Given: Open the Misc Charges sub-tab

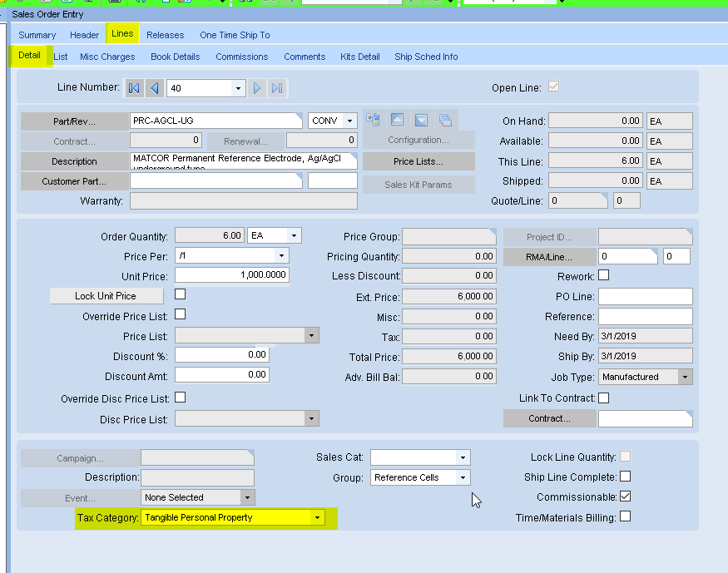Looking at the screenshot, I should pos(107,57).
